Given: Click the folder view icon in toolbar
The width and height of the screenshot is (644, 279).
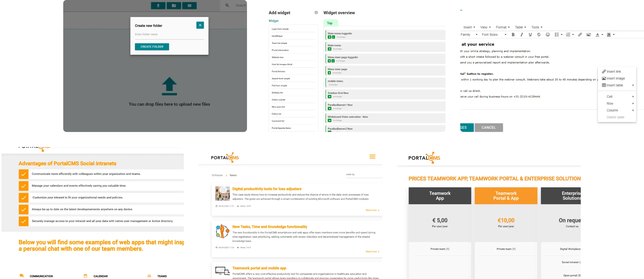Looking at the screenshot, I should pyautogui.click(x=173, y=5).
